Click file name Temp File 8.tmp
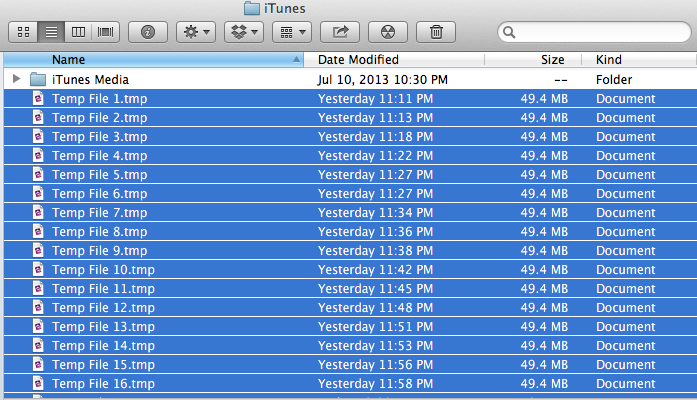Screen dimensions: 697x400 [x=100, y=232]
